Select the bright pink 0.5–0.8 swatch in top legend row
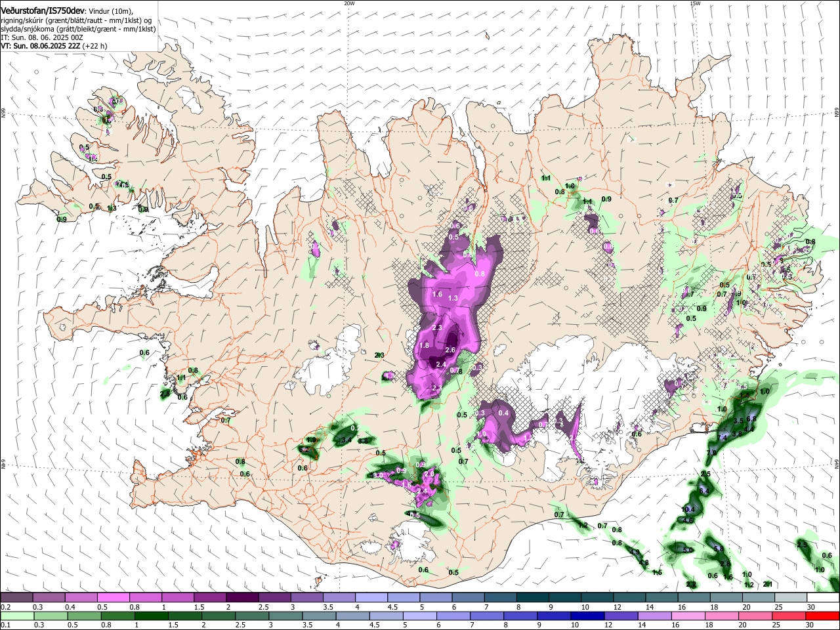 pyautogui.click(x=113, y=598)
